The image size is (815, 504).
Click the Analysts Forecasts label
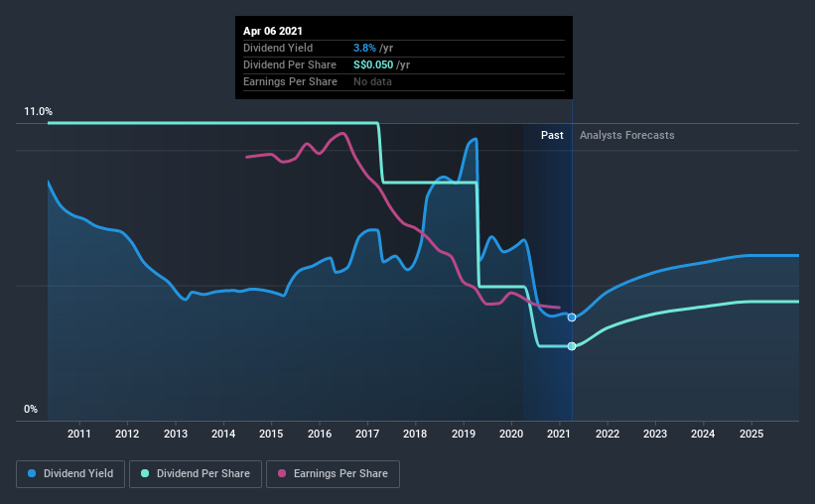[x=626, y=135]
